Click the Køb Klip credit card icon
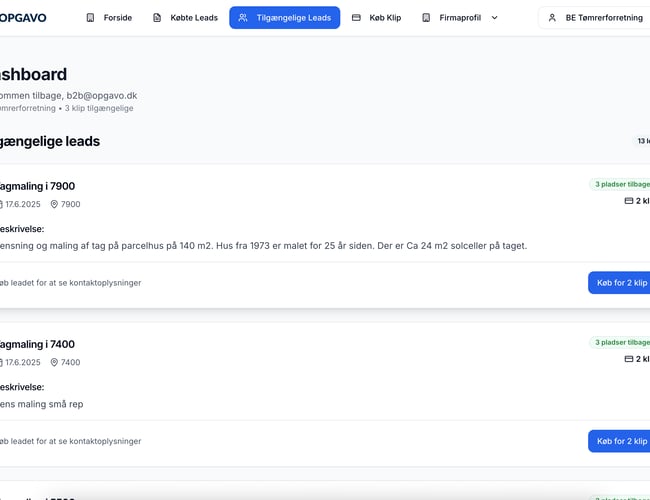This screenshot has height=500, width=650. click(x=356, y=18)
